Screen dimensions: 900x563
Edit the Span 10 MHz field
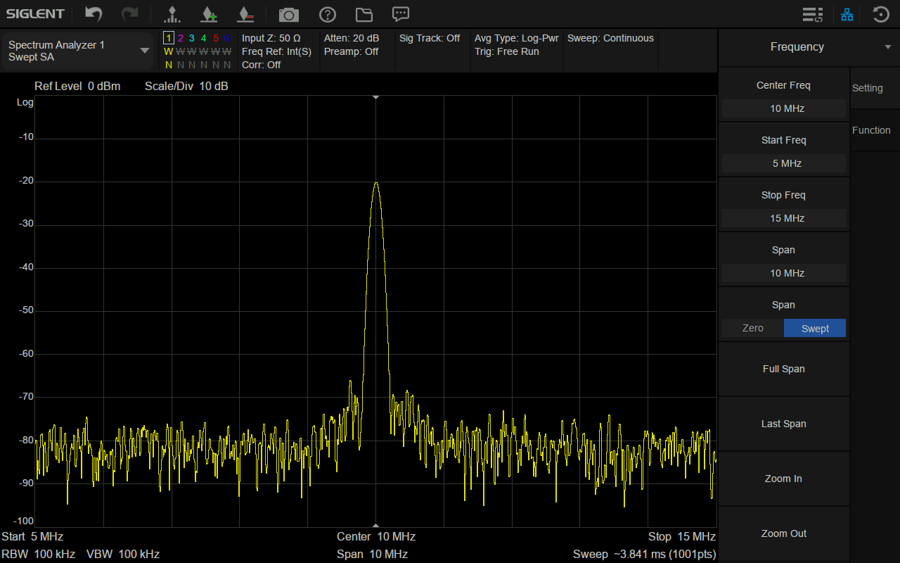coord(783,273)
